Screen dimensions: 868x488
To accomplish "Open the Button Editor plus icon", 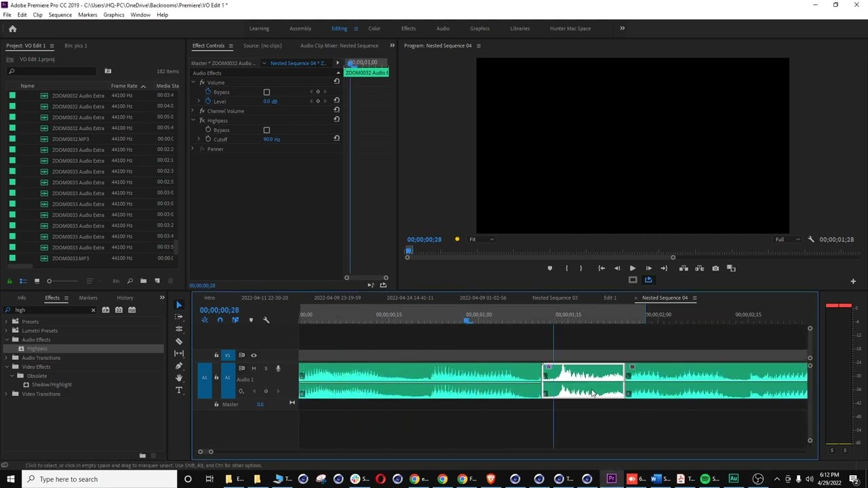I will coord(853,281).
